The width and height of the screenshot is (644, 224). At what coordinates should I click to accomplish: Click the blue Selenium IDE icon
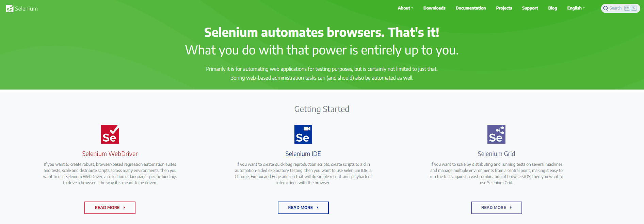click(303, 134)
